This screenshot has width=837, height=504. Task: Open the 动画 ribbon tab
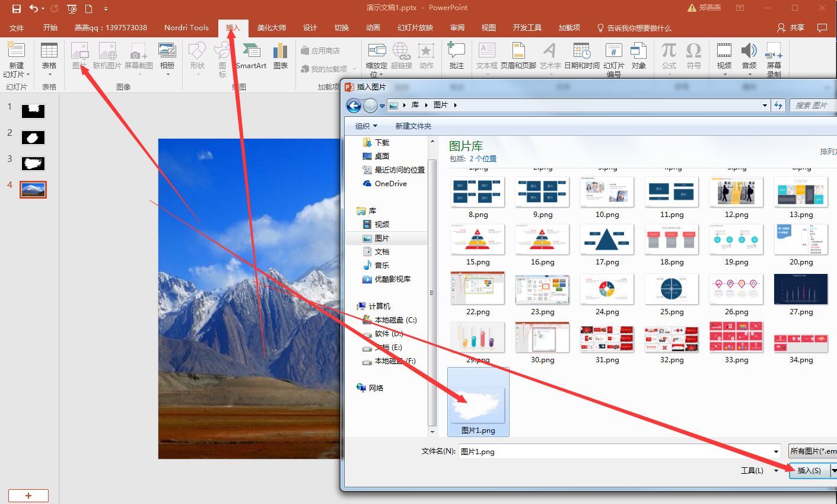pos(373,28)
